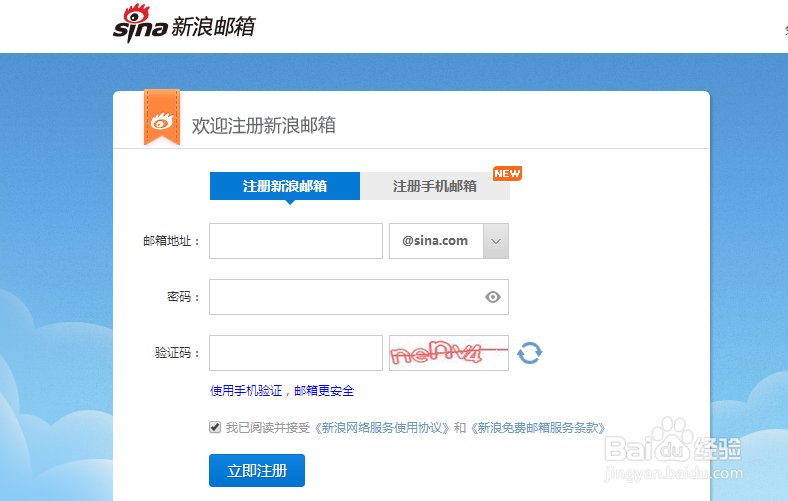Click the orange Weibo eye bookmark icon
This screenshot has width=788, height=501.
coord(162,118)
